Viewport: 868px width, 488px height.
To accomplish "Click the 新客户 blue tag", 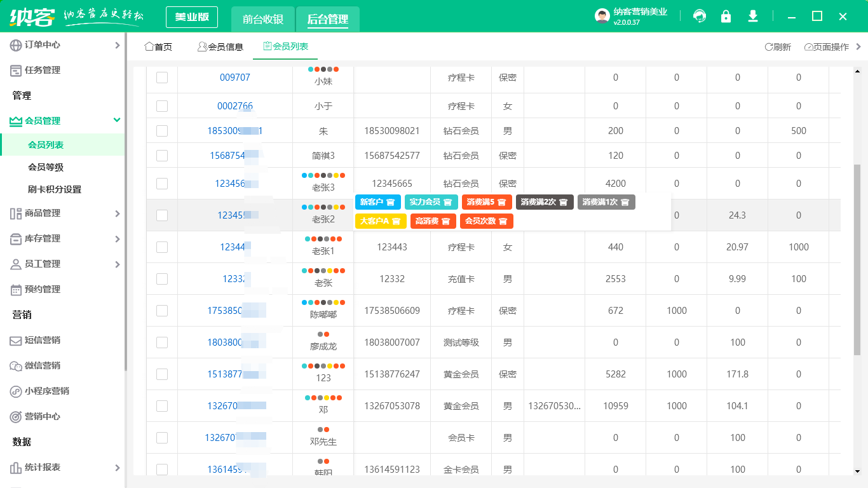I will click(x=377, y=202).
